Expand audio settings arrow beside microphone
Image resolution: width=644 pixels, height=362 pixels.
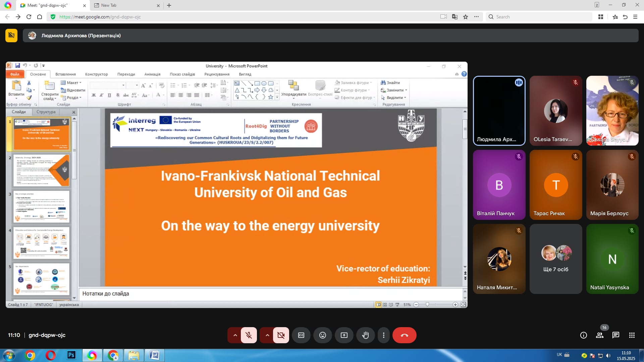tap(235, 335)
